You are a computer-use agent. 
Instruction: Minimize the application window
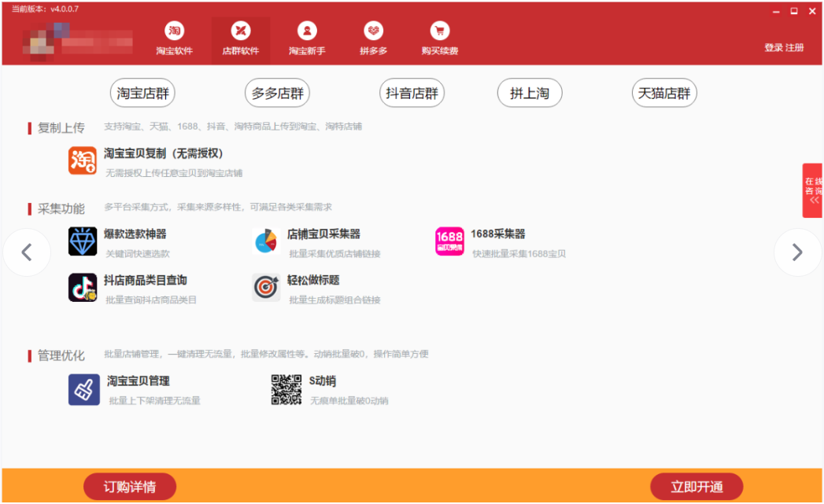tap(776, 11)
